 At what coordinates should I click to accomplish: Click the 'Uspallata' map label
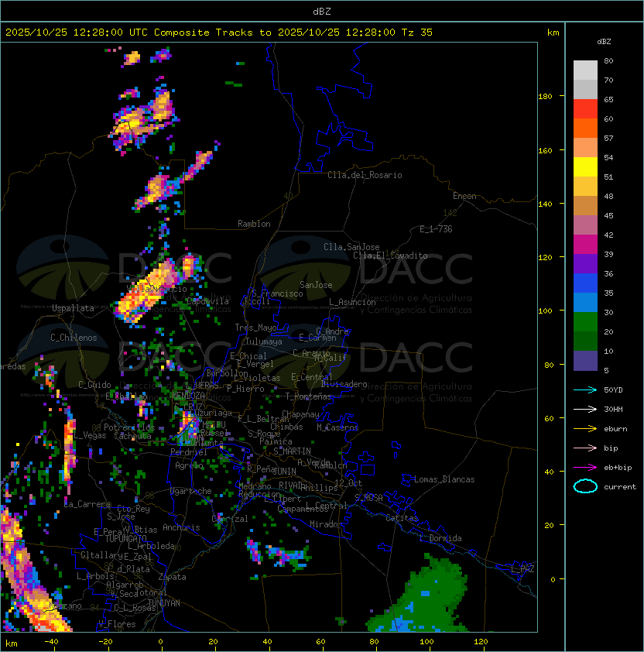coord(73,308)
